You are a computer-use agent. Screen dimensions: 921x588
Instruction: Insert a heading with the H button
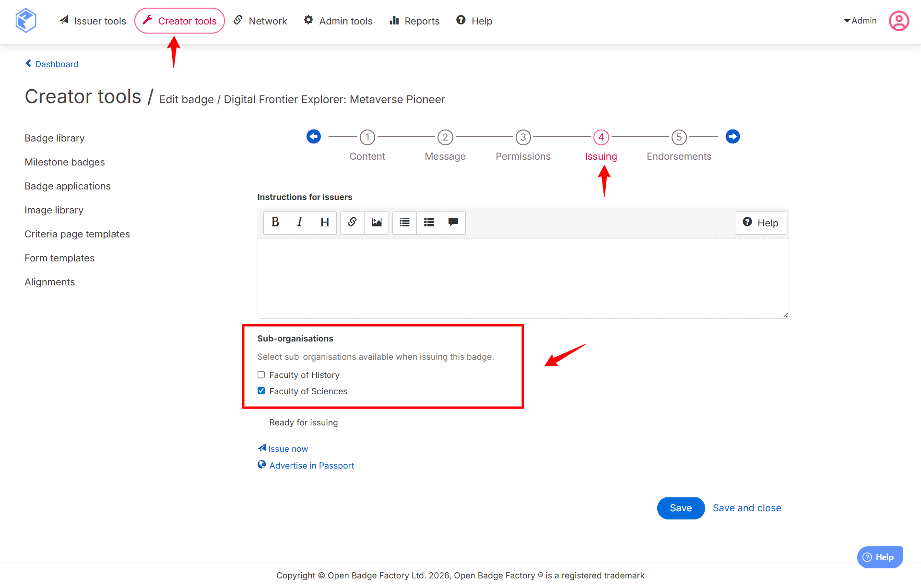[324, 222]
